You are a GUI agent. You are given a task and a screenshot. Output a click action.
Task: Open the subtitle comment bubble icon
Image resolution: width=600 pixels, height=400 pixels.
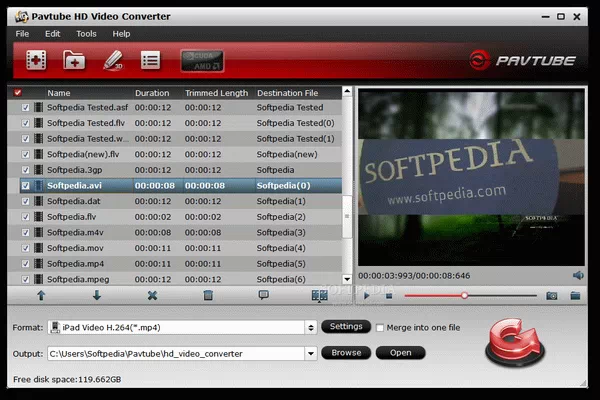click(264, 295)
